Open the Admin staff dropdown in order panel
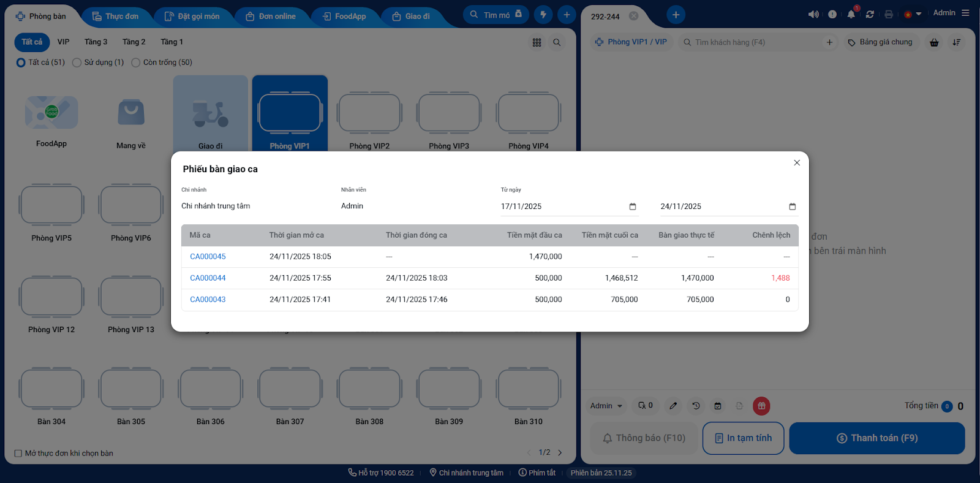The height and width of the screenshot is (483, 980). pos(606,406)
